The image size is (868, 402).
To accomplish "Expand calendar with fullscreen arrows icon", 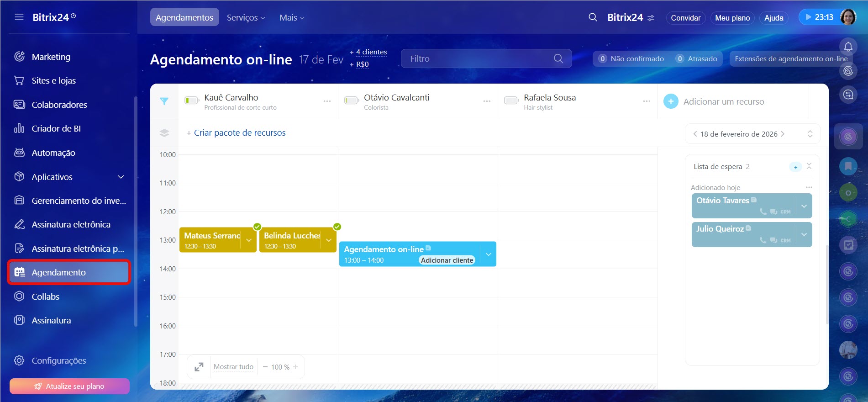I will coord(199,367).
